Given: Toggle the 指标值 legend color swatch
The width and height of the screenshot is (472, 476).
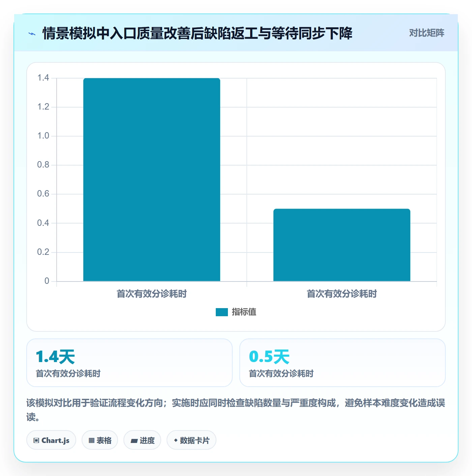Looking at the screenshot, I should [222, 312].
